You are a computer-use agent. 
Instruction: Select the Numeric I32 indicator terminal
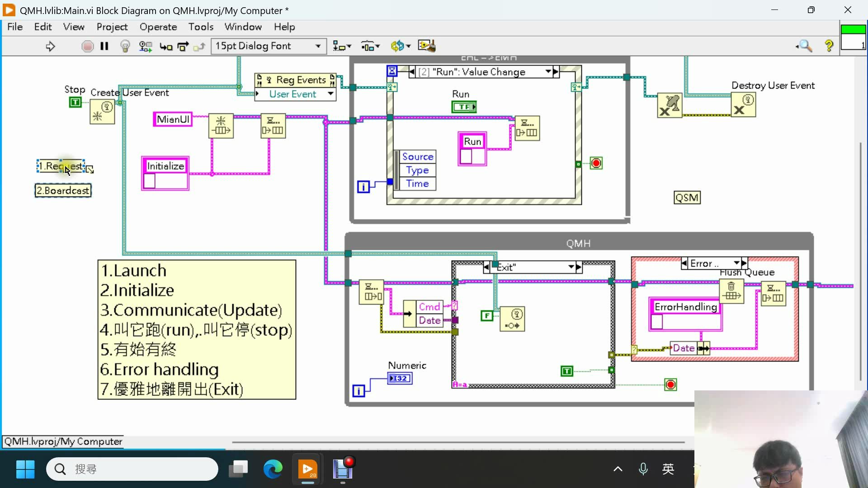(x=400, y=378)
